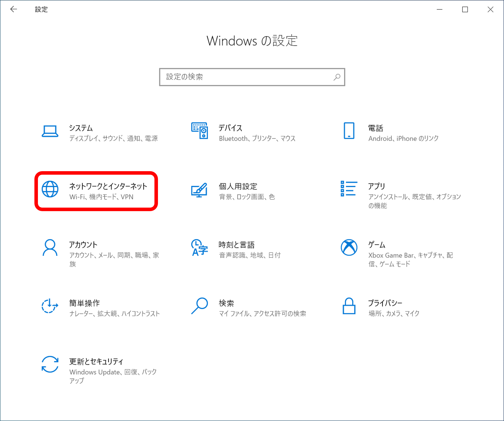The width and height of the screenshot is (504, 421).
Task: Click the magnifier icon in search box
Action: [x=337, y=77]
